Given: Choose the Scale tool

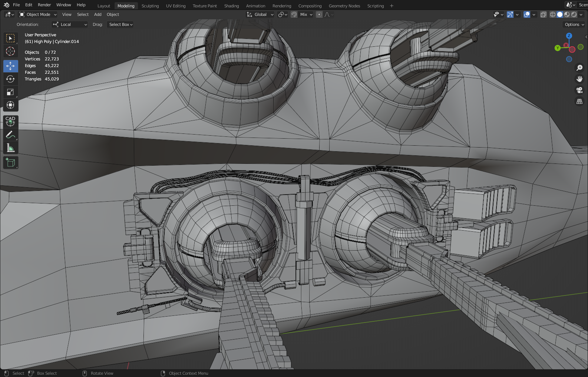Looking at the screenshot, I should (10, 92).
